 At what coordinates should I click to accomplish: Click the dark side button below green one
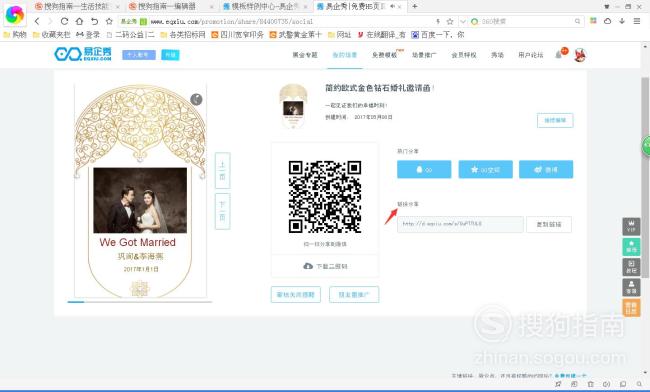pyautogui.click(x=631, y=267)
